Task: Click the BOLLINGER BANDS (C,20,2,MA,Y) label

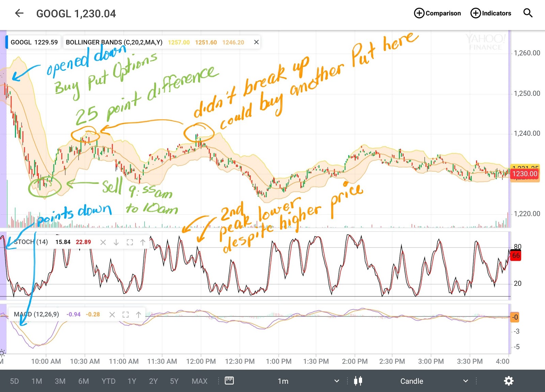Action: point(114,42)
